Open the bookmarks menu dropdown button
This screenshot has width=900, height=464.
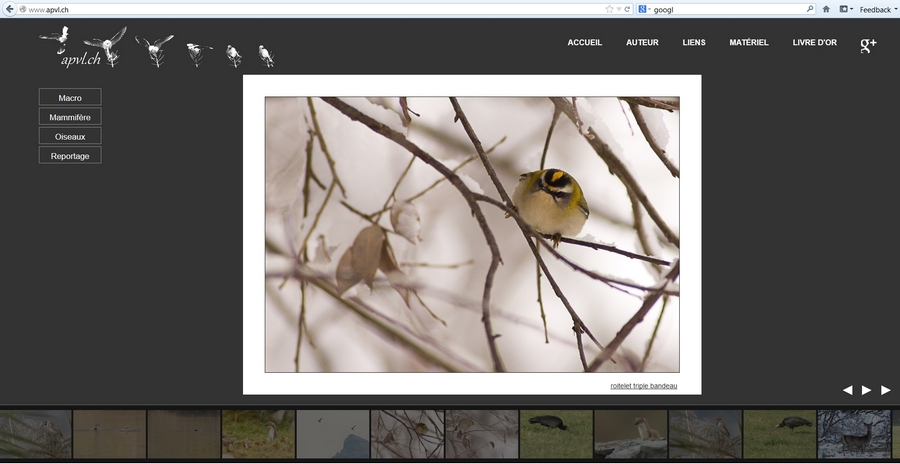click(846, 9)
